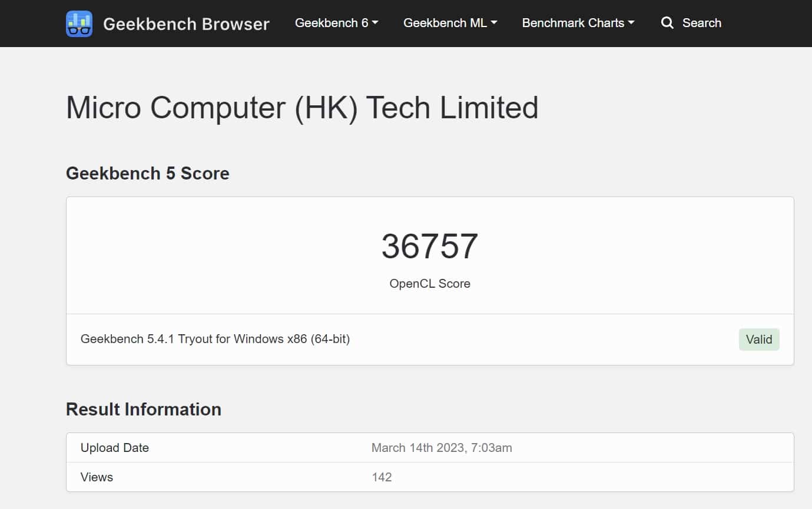Viewport: 812px width, 509px height.
Task: Click the green Valid badge
Action: (x=759, y=340)
